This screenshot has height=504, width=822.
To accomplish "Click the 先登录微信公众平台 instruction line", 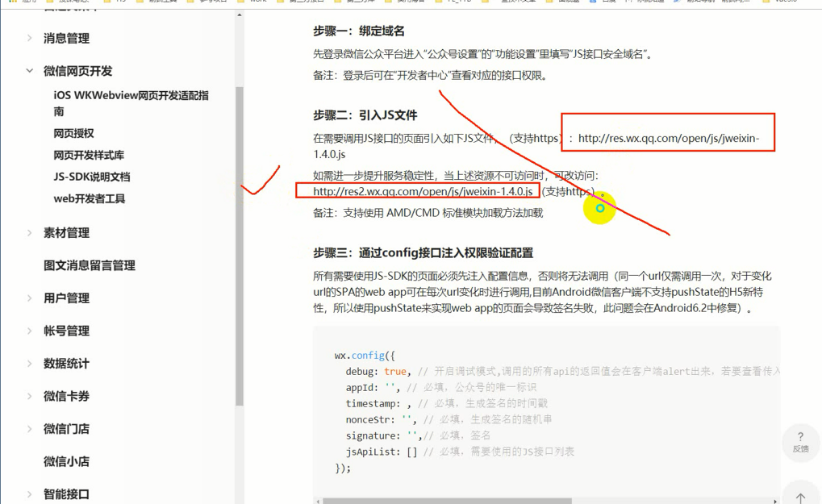I will (x=483, y=54).
